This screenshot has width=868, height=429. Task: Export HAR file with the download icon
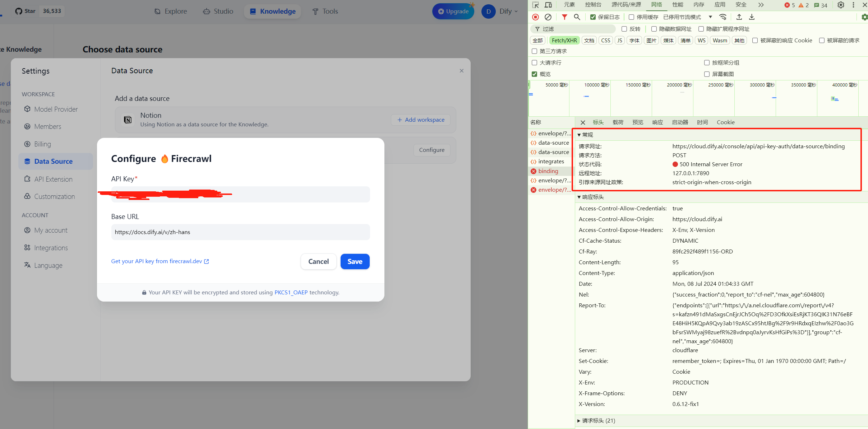752,17
